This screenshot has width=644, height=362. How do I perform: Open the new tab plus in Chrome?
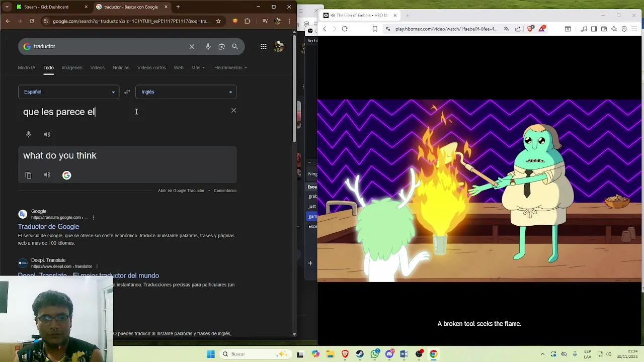tap(178, 7)
